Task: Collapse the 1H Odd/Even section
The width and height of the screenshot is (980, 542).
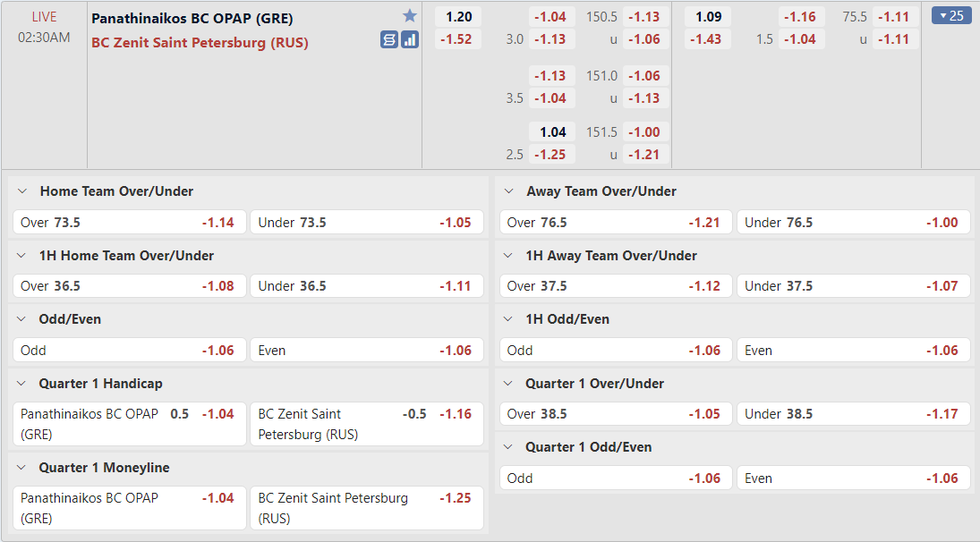Action: coord(508,319)
